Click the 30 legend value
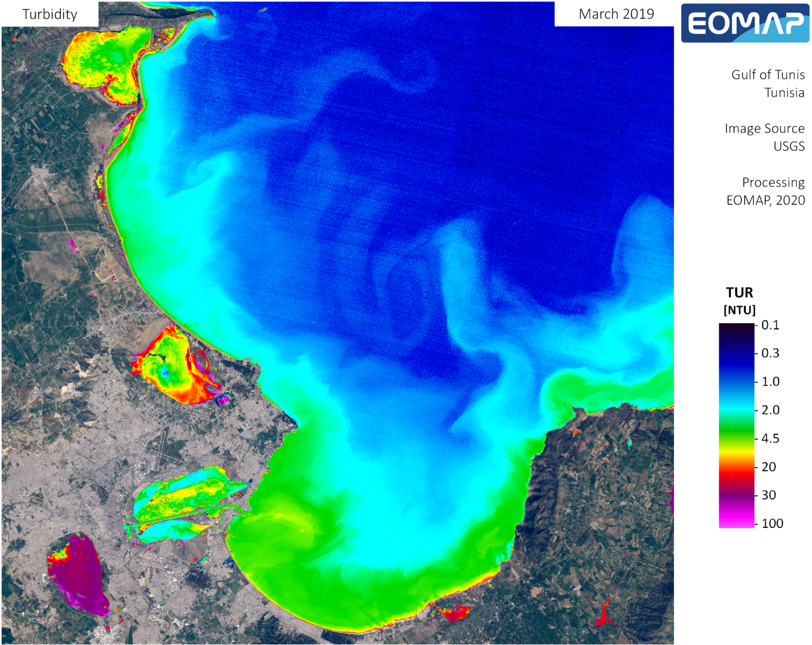812x645 pixels. pyautogui.click(x=768, y=495)
